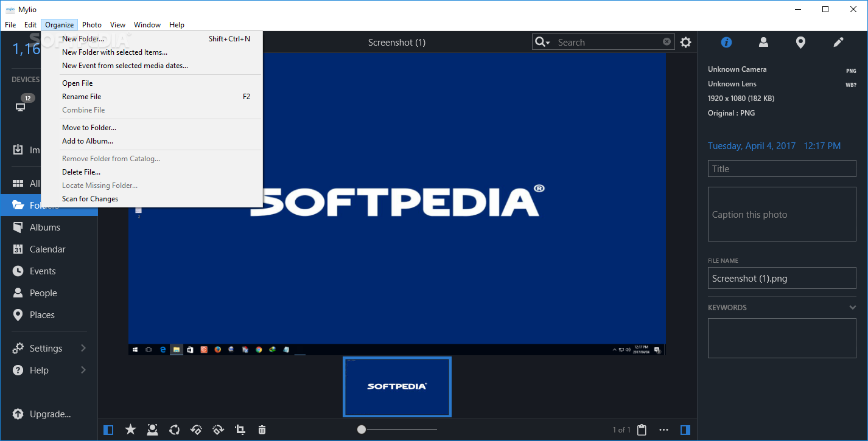This screenshot has height=441, width=868.
Task: Open People in the sidebar
Action: (x=49, y=293)
